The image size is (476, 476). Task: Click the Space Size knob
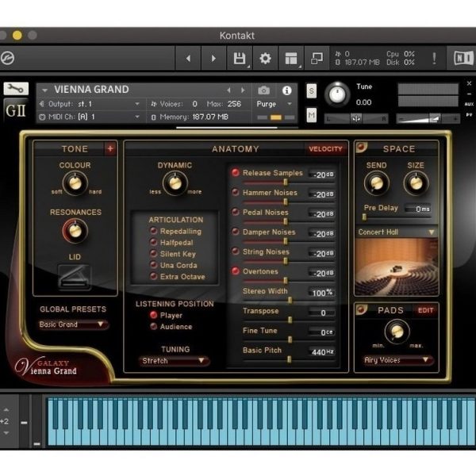[416, 183]
